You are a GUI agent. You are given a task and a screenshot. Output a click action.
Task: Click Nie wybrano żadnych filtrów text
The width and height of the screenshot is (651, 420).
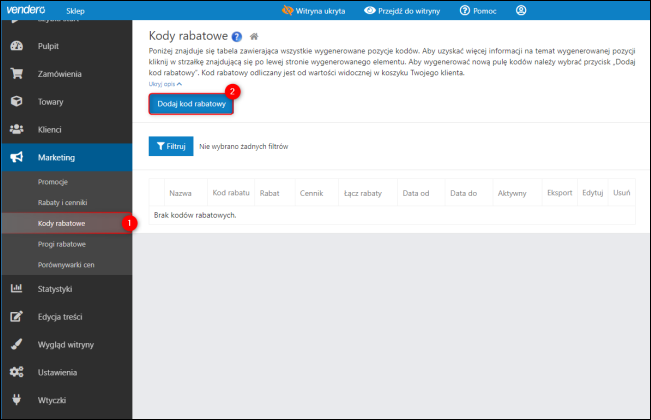[244, 146]
